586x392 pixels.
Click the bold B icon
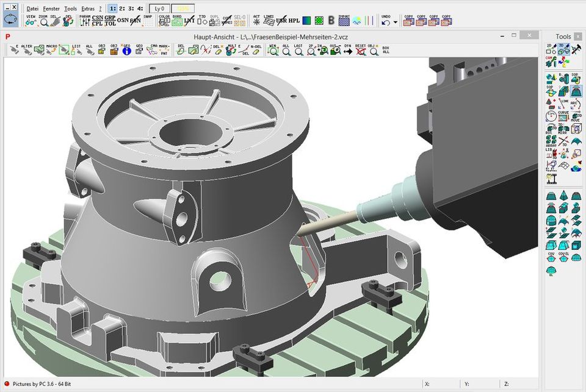[x=331, y=21]
